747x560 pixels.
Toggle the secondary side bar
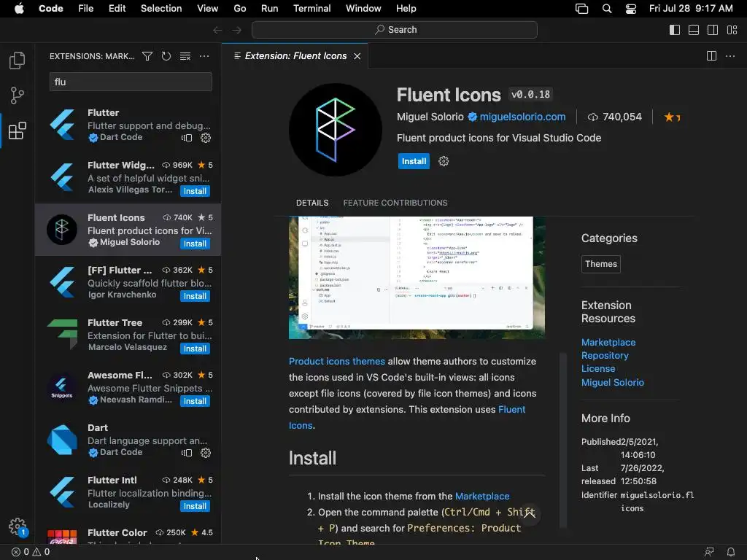click(x=713, y=30)
